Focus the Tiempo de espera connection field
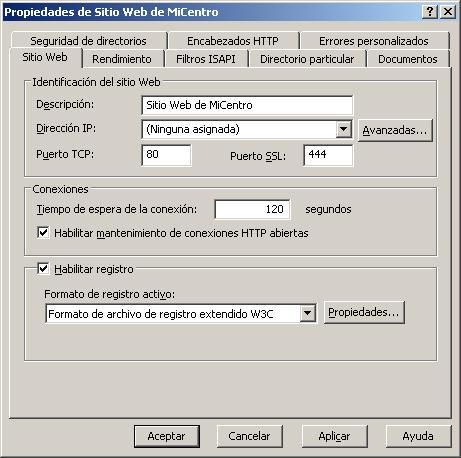 pyautogui.click(x=252, y=209)
